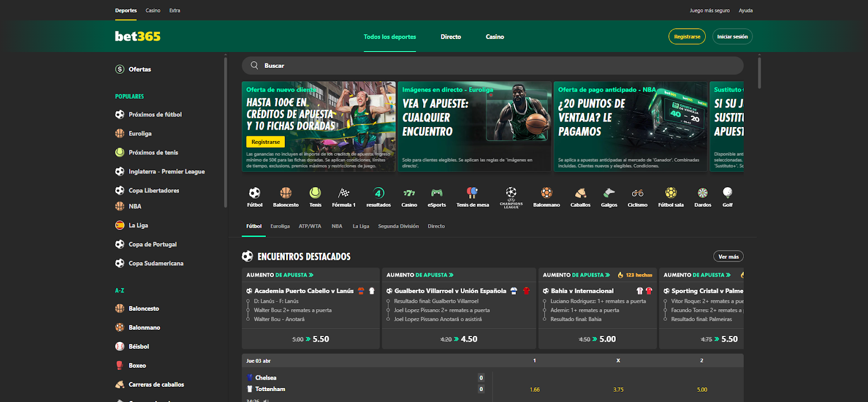868x402 pixels.
Task: Click the Iniciar sesión button
Action: coord(732,36)
